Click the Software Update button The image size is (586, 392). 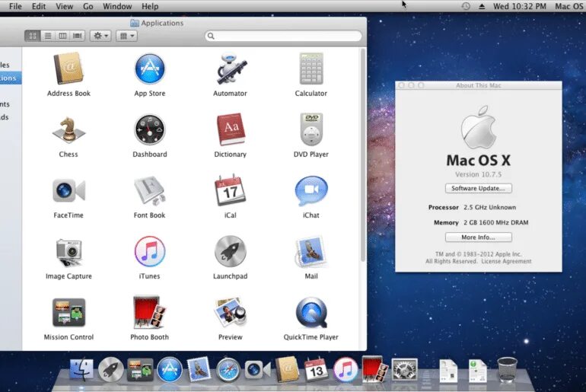click(479, 188)
